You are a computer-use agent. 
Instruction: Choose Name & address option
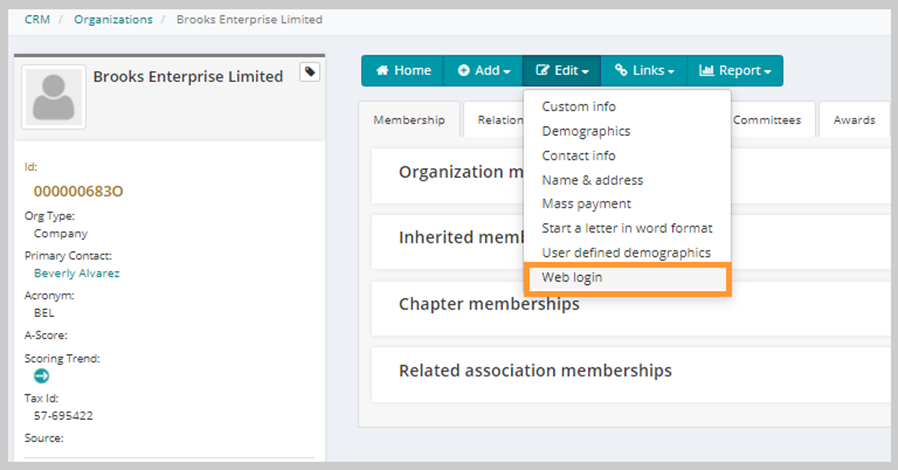(x=592, y=180)
